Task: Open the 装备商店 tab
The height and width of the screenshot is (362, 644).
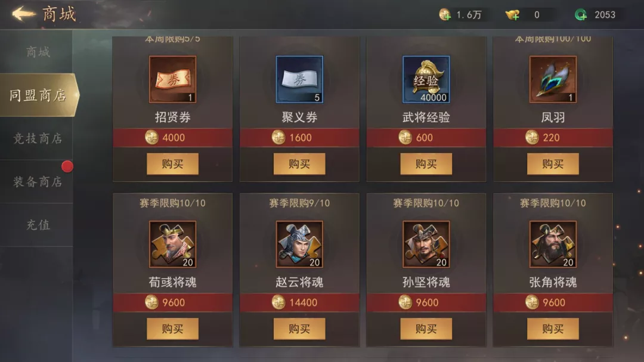Action: pos(37,182)
